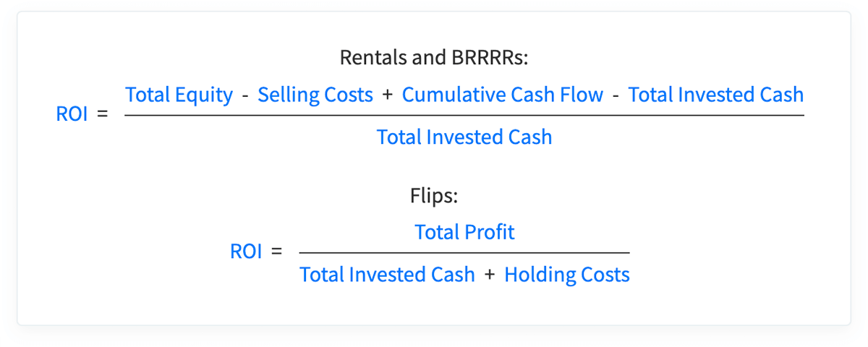Image resolution: width=868 pixels, height=347 pixels.
Task: Click the plus sign before Holding Costs
Action: pyautogui.click(x=490, y=275)
